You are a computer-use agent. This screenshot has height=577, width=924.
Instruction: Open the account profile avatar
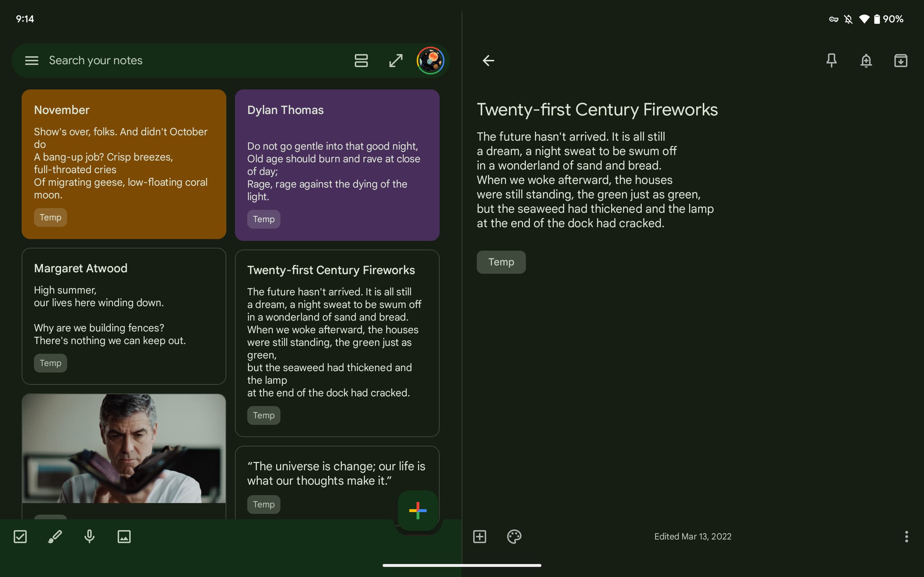tap(430, 60)
